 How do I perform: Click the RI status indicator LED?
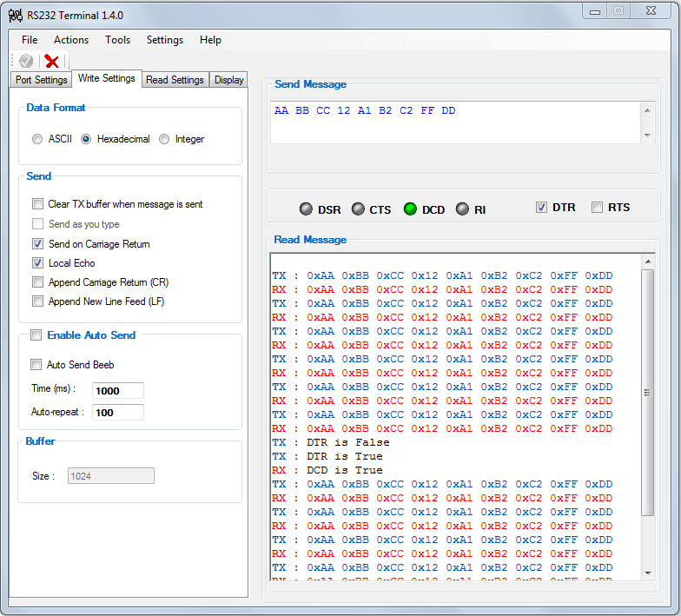(462, 209)
